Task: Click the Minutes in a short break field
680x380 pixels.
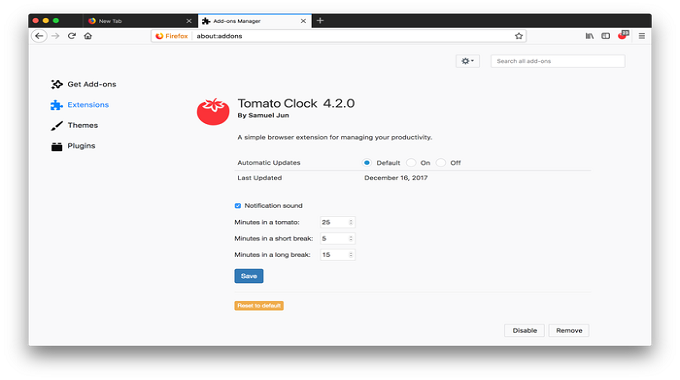Action: coord(337,239)
